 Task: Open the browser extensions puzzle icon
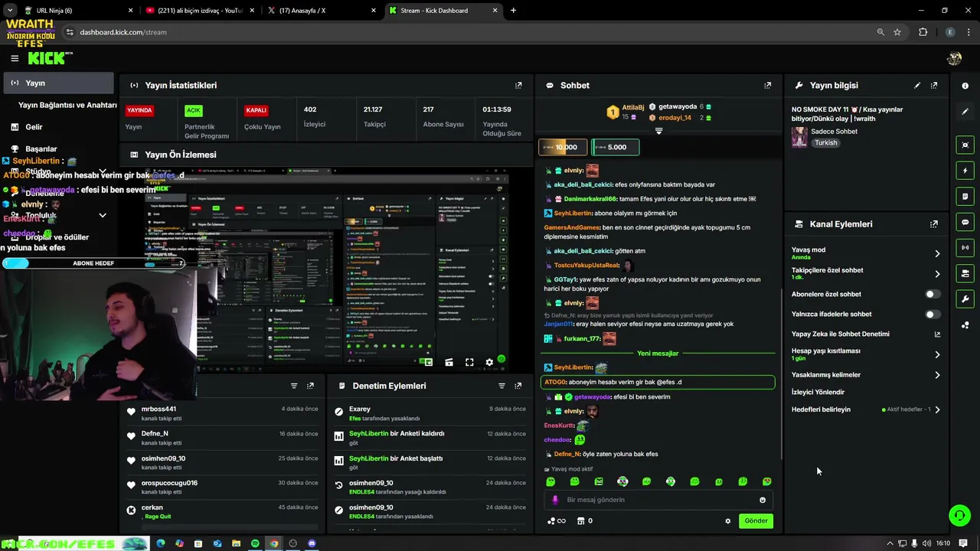click(923, 32)
